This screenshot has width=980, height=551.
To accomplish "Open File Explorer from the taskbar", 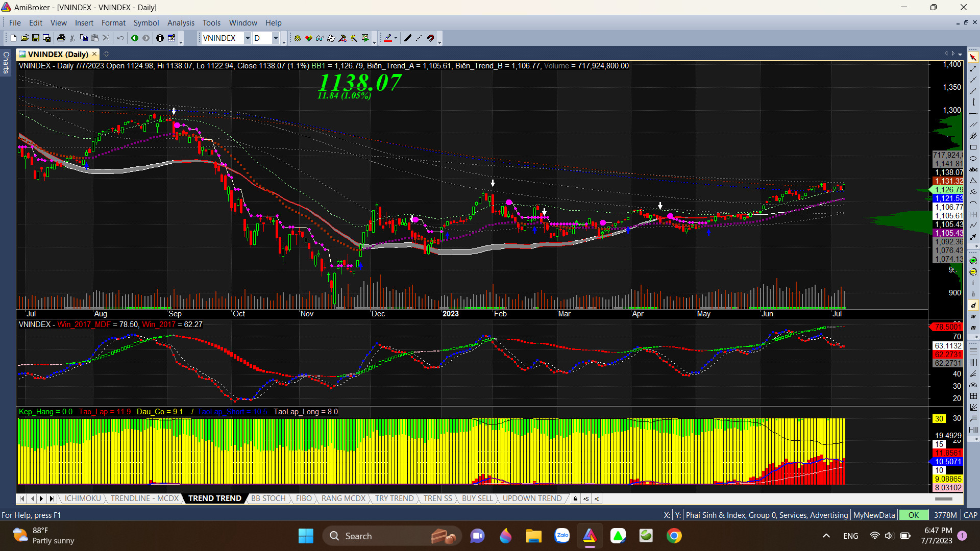I will coord(533,536).
